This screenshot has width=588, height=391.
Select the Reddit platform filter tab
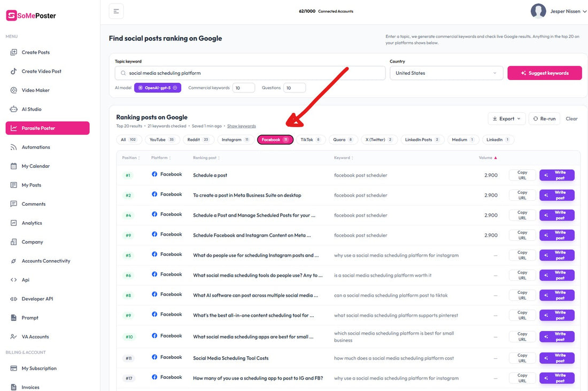click(198, 140)
